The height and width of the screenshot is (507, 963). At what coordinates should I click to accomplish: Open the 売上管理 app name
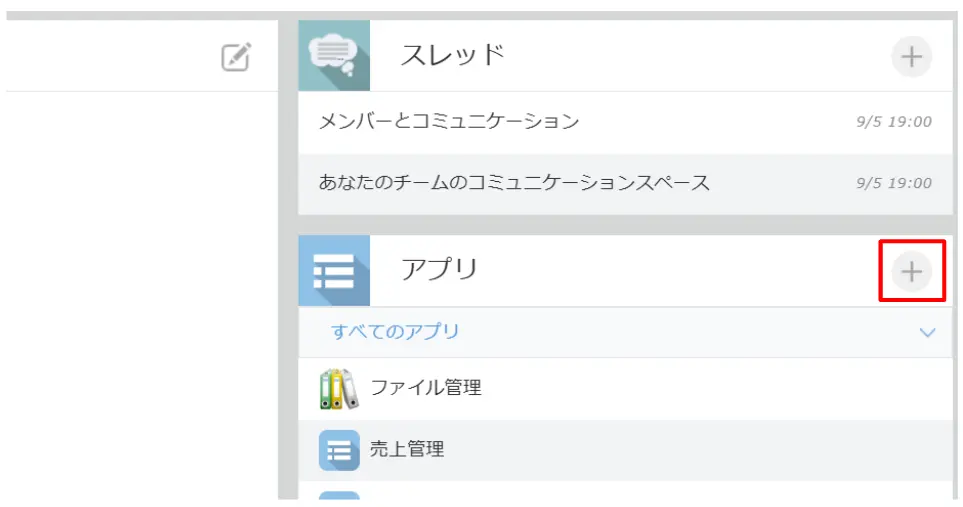[407, 450]
